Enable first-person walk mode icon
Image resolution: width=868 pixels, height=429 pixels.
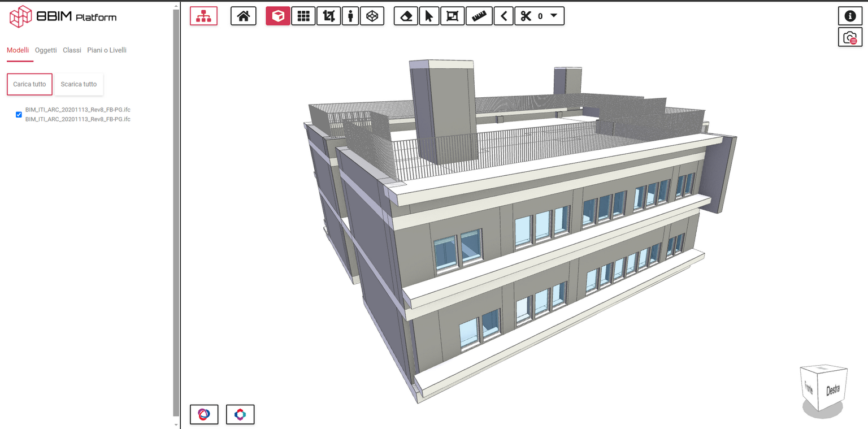coord(350,16)
